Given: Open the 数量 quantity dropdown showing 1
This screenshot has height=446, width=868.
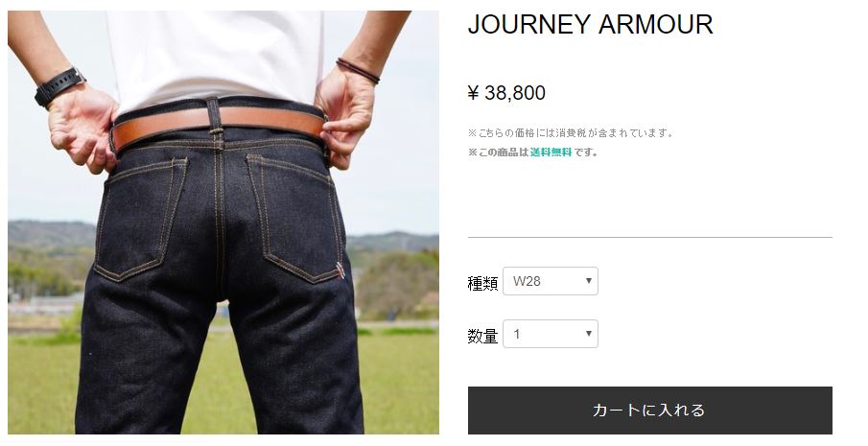Looking at the screenshot, I should point(551,334).
